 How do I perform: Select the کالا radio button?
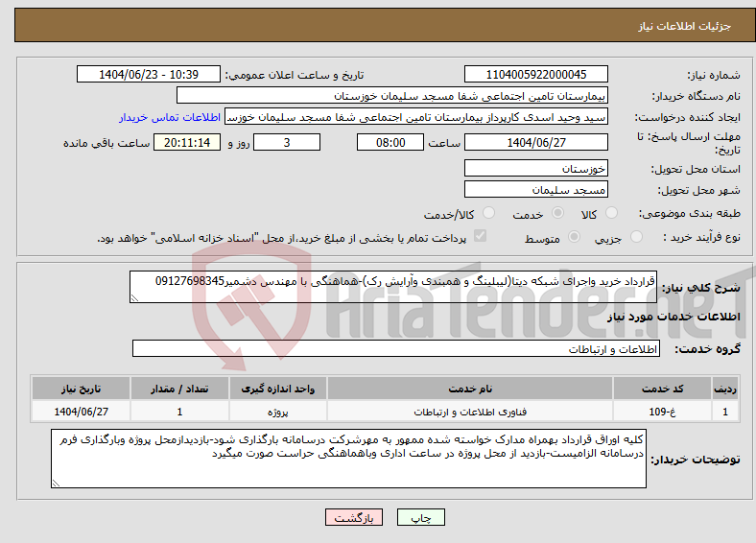pyautogui.click(x=611, y=213)
